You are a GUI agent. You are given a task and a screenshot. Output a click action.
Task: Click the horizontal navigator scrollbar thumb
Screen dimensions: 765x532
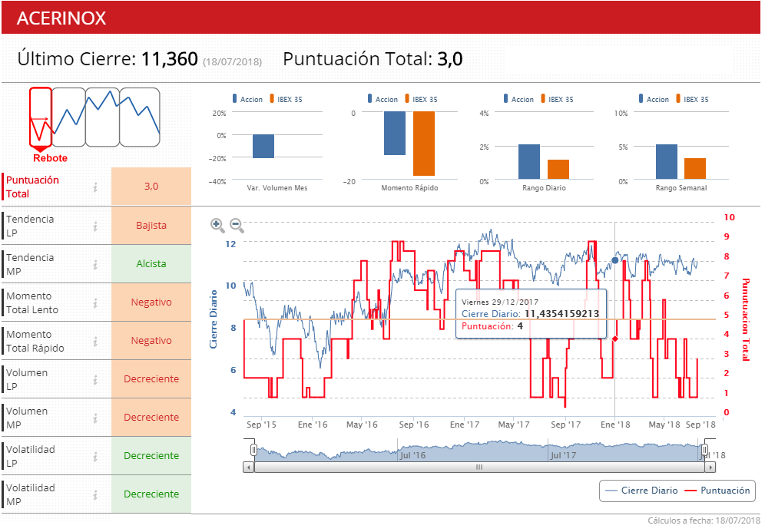tap(479, 468)
